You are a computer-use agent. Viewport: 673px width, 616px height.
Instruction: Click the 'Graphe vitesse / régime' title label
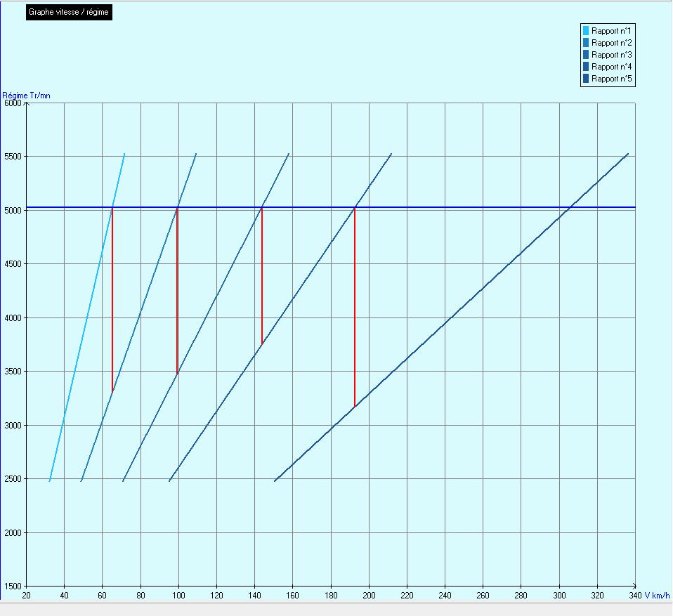click(x=69, y=12)
